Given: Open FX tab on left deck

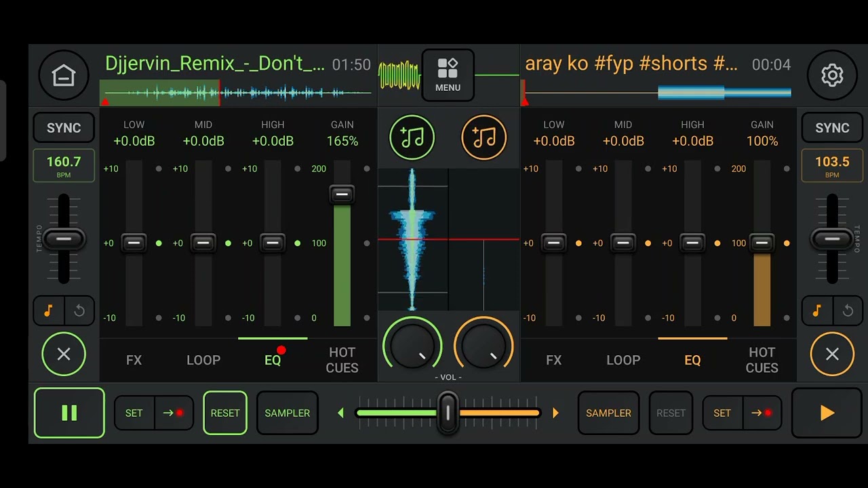Looking at the screenshot, I should [x=134, y=360].
